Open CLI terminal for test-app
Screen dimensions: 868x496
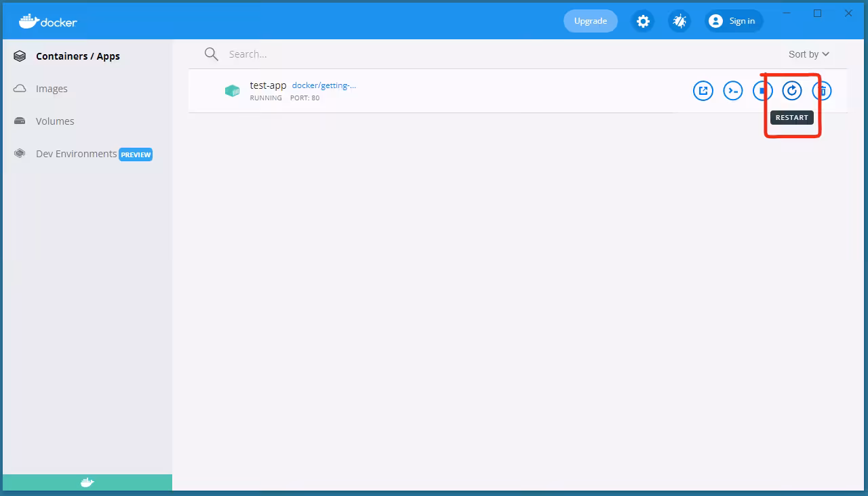733,91
